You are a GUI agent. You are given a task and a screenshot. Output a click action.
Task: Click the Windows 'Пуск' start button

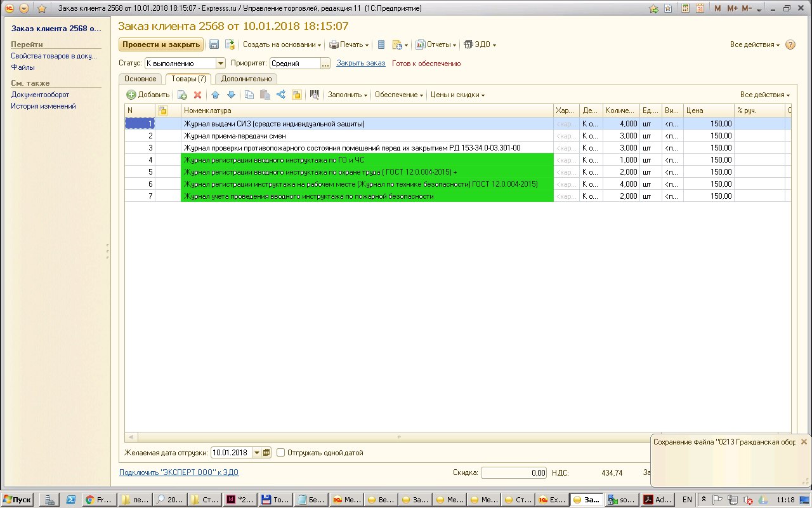pyautogui.click(x=18, y=500)
